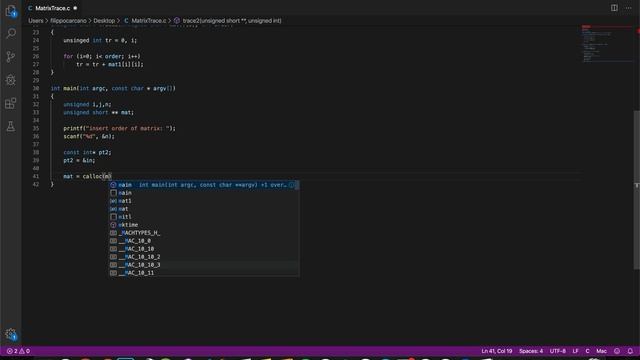Click Ln 41, Col 19 in status bar

(496, 351)
